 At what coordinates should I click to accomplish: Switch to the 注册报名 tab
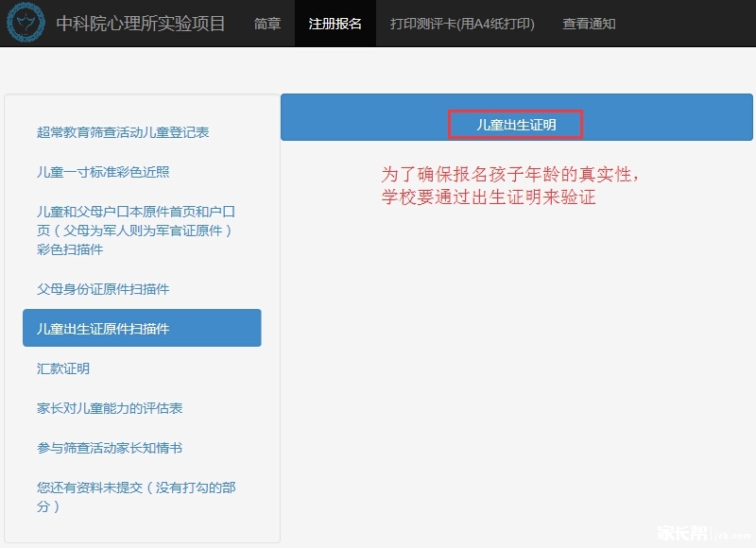pos(335,24)
